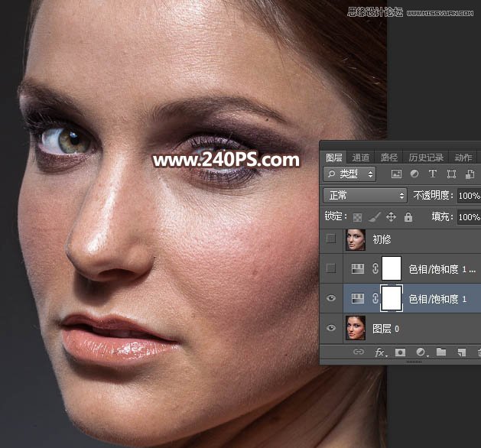Select the 图层 0 layer name
This screenshot has height=448, width=481.
pyautogui.click(x=385, y=329)
